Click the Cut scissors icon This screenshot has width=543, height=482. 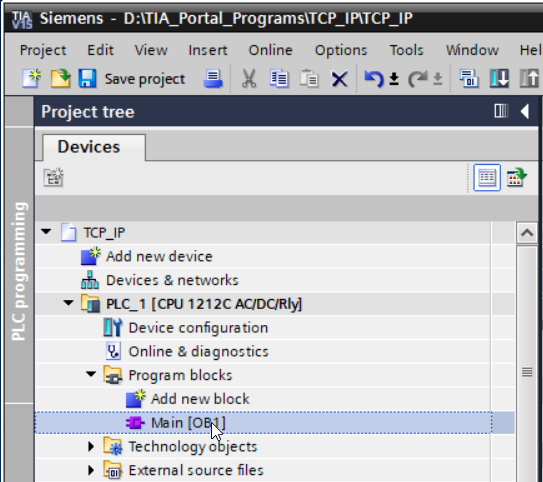[x=249, y=79]
